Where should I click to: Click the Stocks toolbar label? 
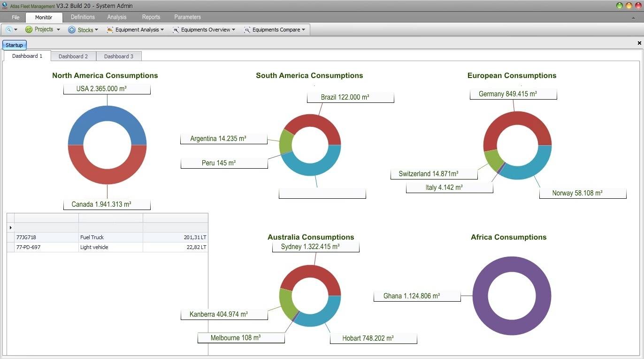click(85, 30)
